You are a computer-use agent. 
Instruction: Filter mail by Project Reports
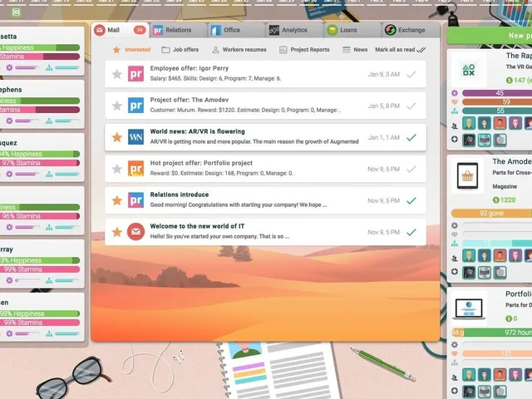[x=304, y=50]
